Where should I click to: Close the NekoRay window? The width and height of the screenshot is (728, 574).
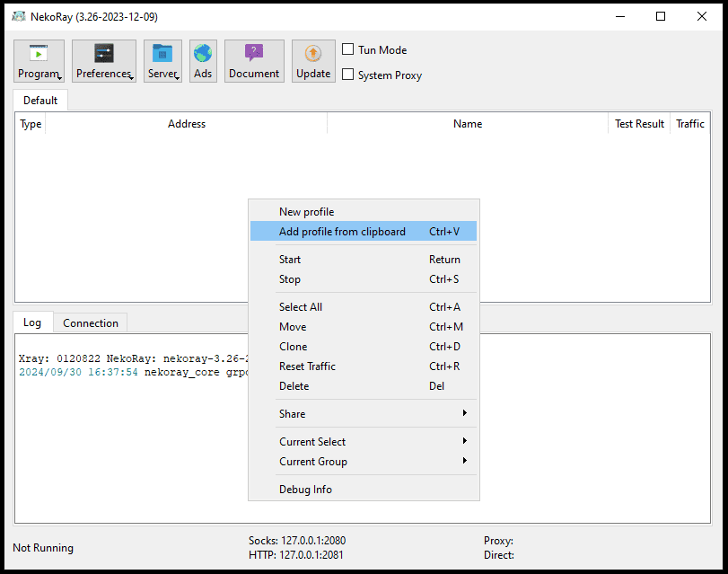(x=702, y=17)
